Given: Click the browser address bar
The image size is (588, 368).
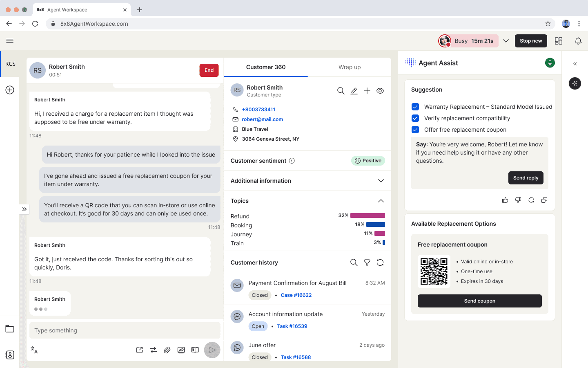Looking at the screenshot, I should pyautogui.click(x=300, y=24).
